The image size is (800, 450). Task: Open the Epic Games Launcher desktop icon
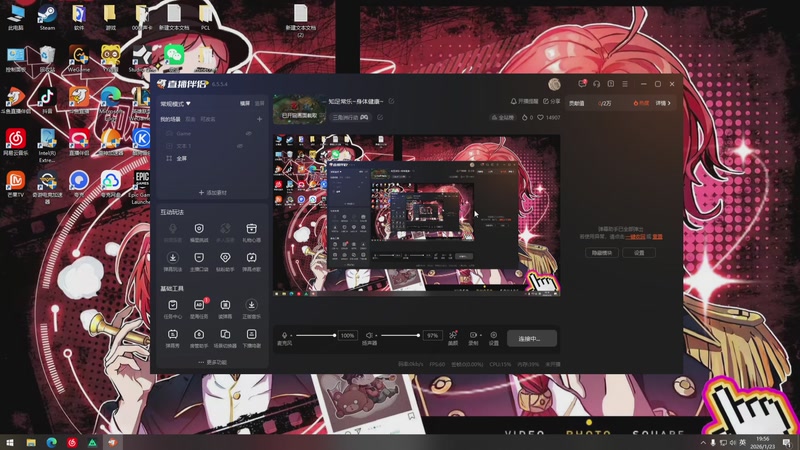[142, 187]
